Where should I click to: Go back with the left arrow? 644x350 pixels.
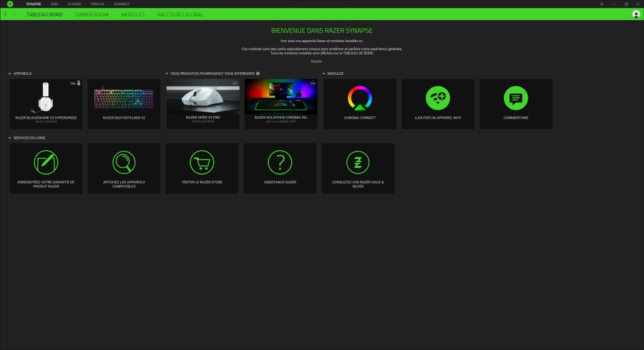[5, 14]
